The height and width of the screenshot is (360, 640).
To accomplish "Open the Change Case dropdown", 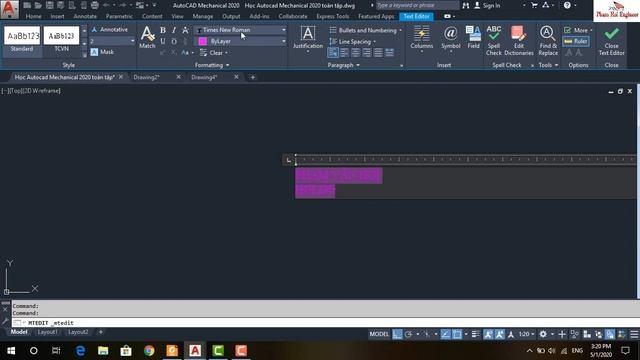I will coord(187,53).
